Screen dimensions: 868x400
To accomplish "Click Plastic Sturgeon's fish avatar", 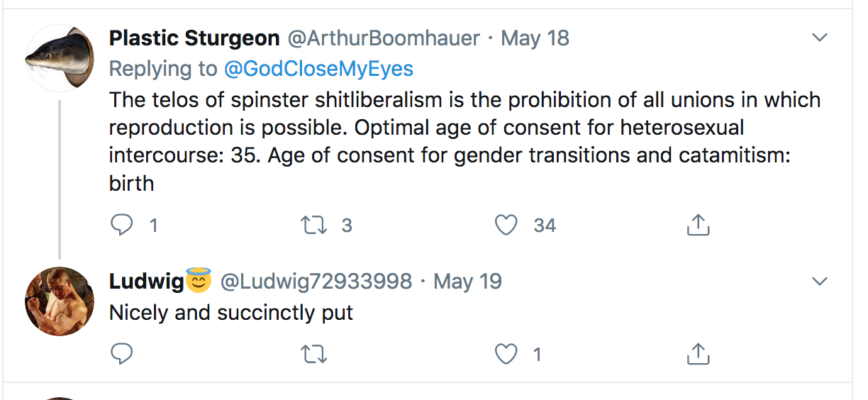I will click(60, 58).
